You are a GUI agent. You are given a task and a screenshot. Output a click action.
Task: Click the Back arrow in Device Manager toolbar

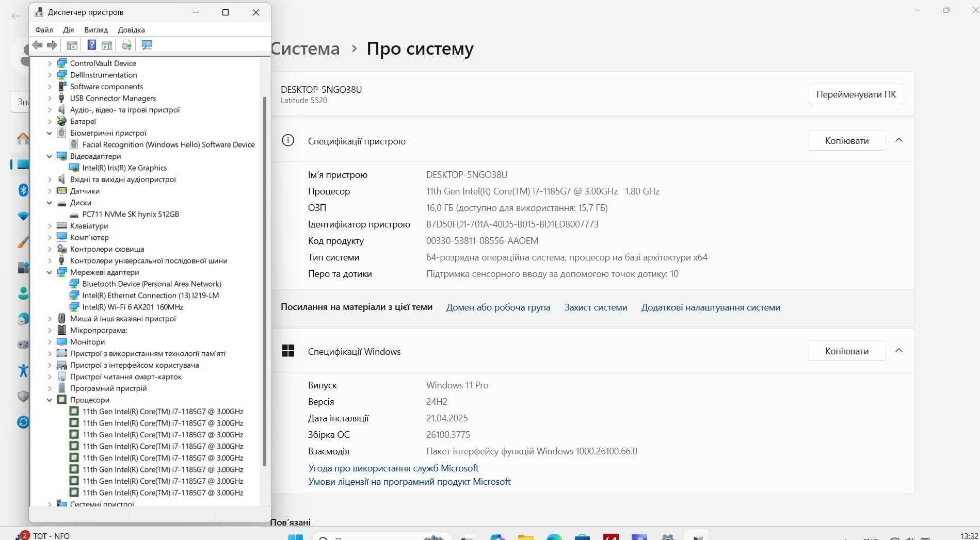37,45
